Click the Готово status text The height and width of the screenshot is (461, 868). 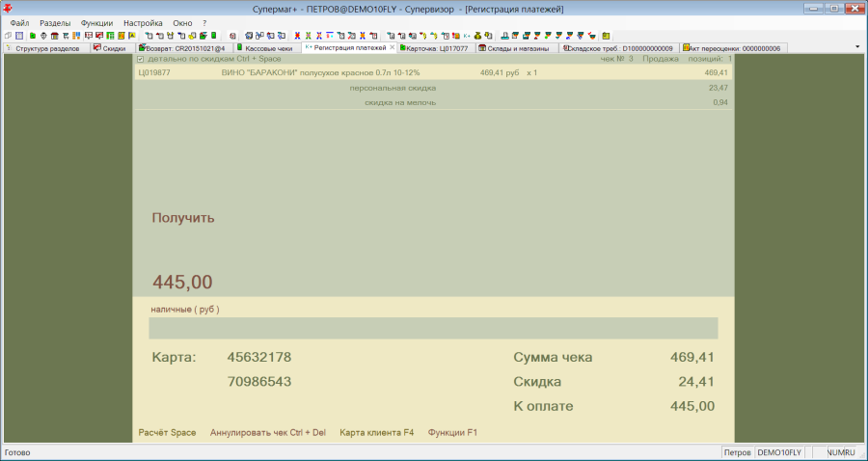coord(17,452)
